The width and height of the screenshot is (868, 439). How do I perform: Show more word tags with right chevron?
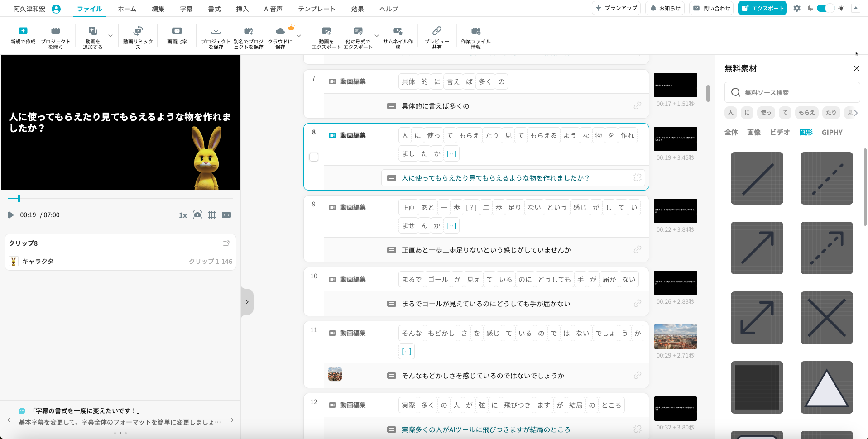coord(856,113)
